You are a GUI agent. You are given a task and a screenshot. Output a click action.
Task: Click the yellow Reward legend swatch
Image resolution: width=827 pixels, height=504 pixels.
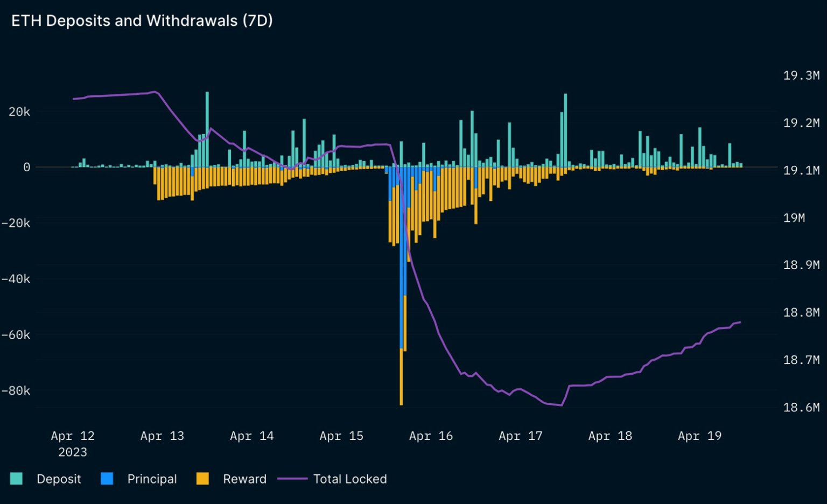click(x=202, y=479)
